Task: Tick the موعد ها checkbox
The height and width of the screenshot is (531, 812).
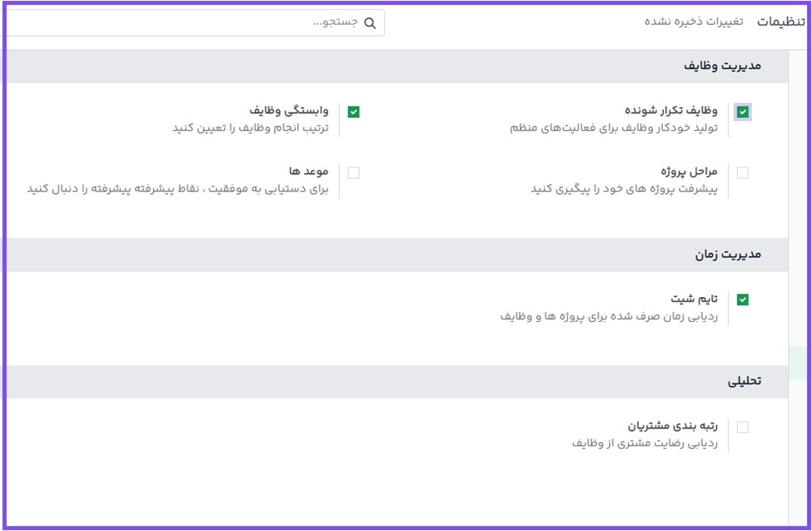Action: click(353, 173)
